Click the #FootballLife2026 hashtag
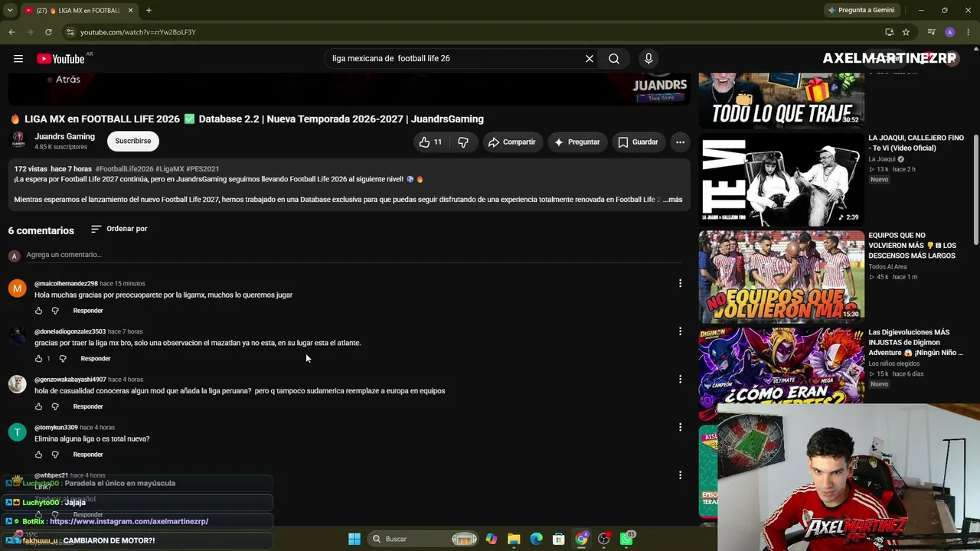The image size is (980, 551). 125,168
